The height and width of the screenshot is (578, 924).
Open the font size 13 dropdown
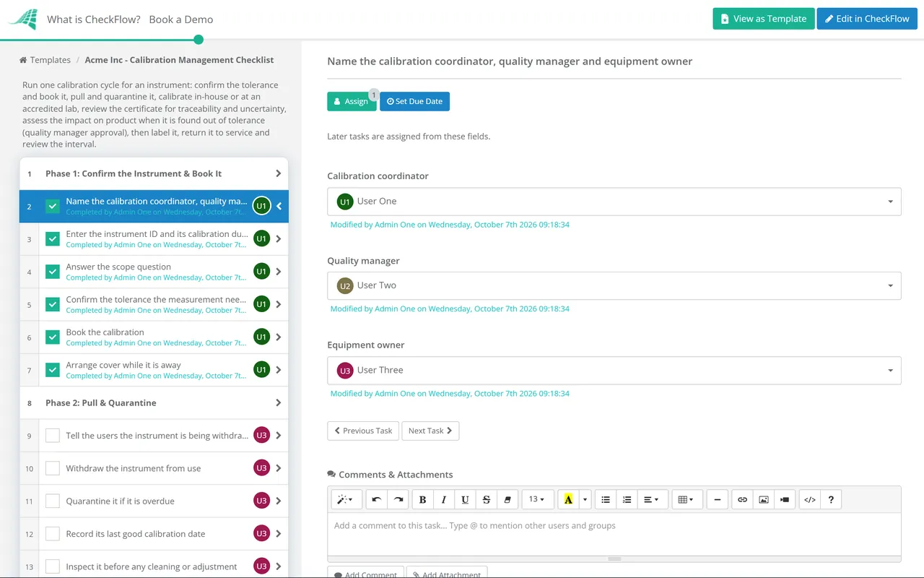538,499
